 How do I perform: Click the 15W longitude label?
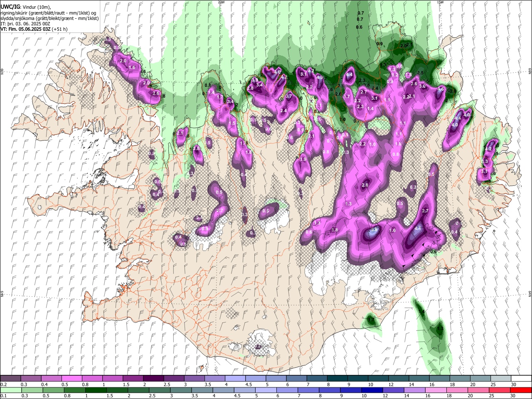440,2
